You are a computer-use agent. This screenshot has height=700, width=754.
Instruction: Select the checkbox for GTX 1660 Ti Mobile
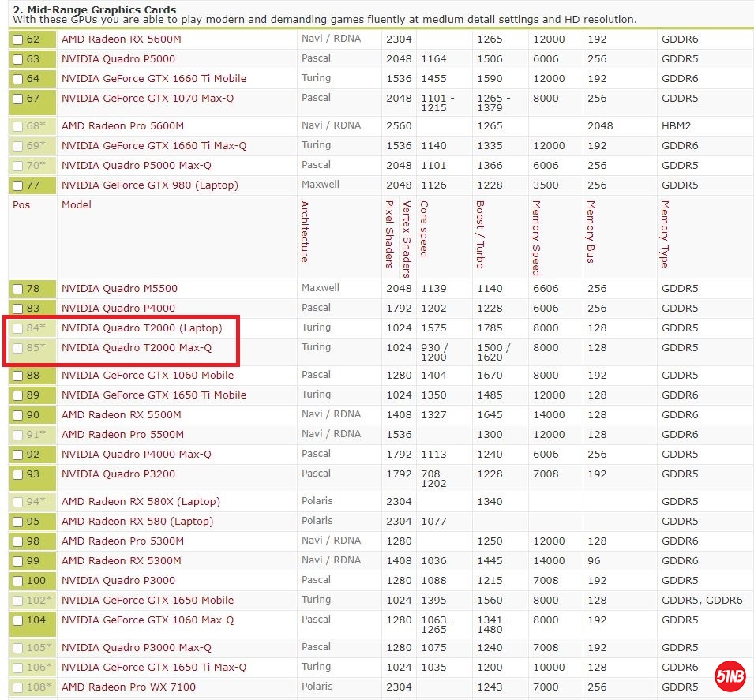pyautogui.click(x=18, y=80)
